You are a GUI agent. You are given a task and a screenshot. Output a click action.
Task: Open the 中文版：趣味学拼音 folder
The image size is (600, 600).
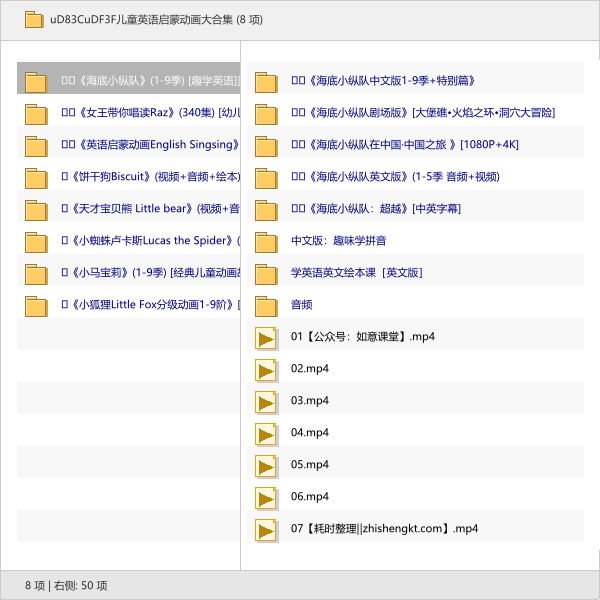(x=338, y=241)
